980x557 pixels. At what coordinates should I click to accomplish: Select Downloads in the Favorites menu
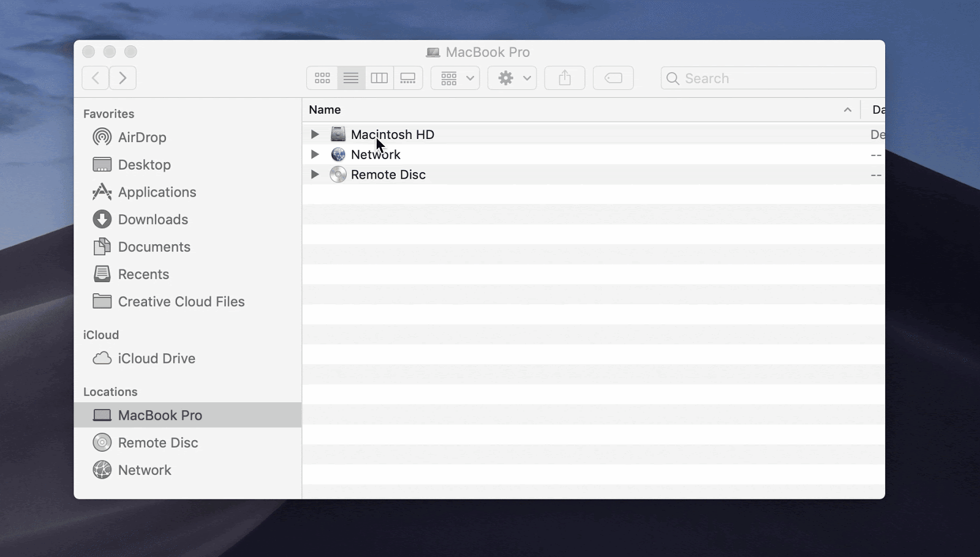click(153, 219)
